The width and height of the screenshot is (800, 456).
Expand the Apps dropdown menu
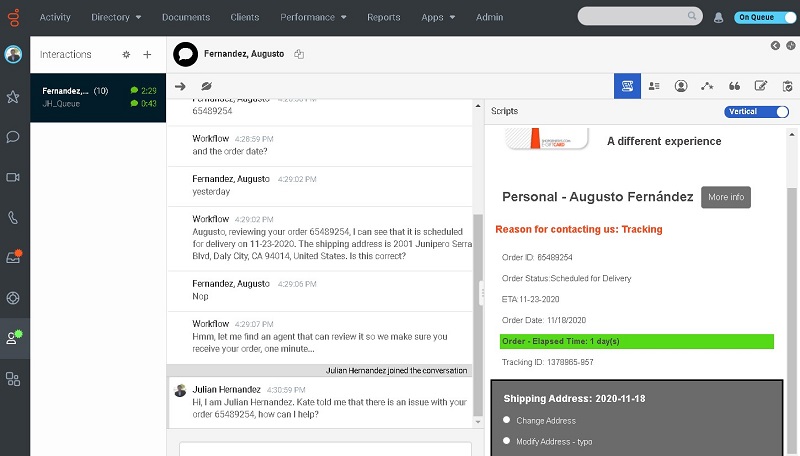pyautogui.click(x=438, y=17)
